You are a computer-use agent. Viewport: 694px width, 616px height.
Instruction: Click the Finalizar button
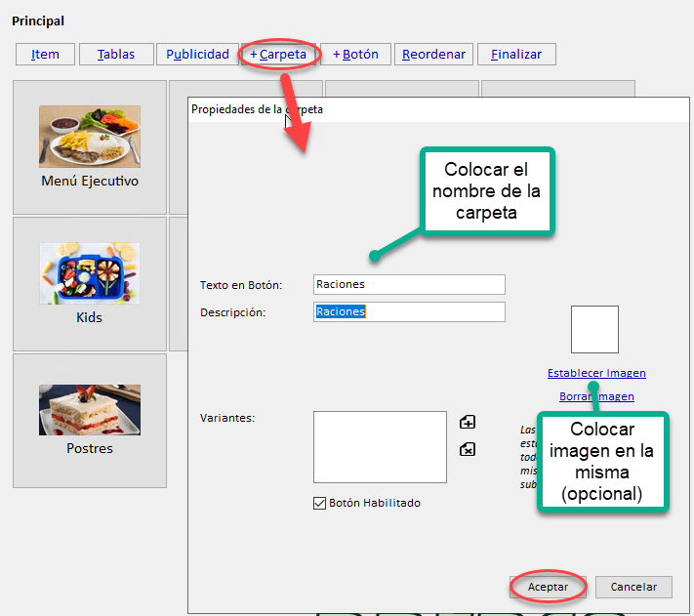click(516, 55)
